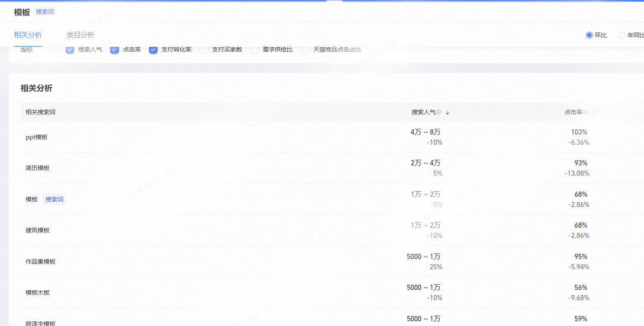The height and width of the screenshot is (326, 644).
Task: Sort 搜索人气 column descending with down arrow
Action: [x=447, y=114]
